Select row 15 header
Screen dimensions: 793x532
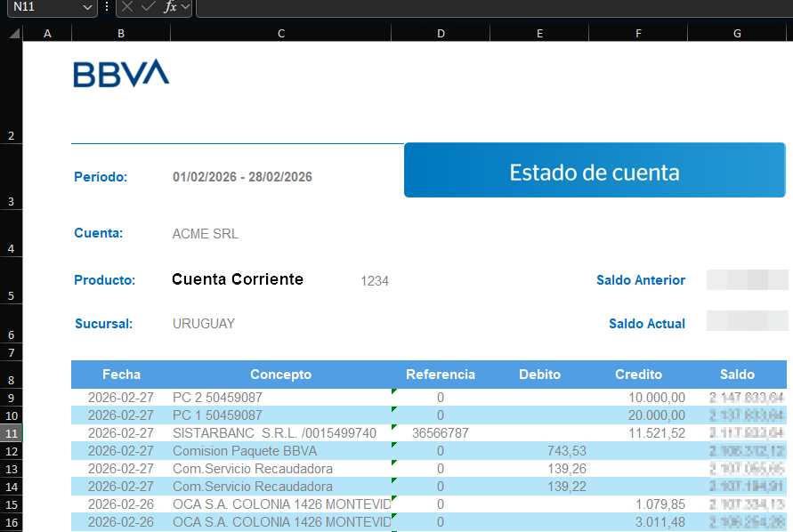(12, 504)
